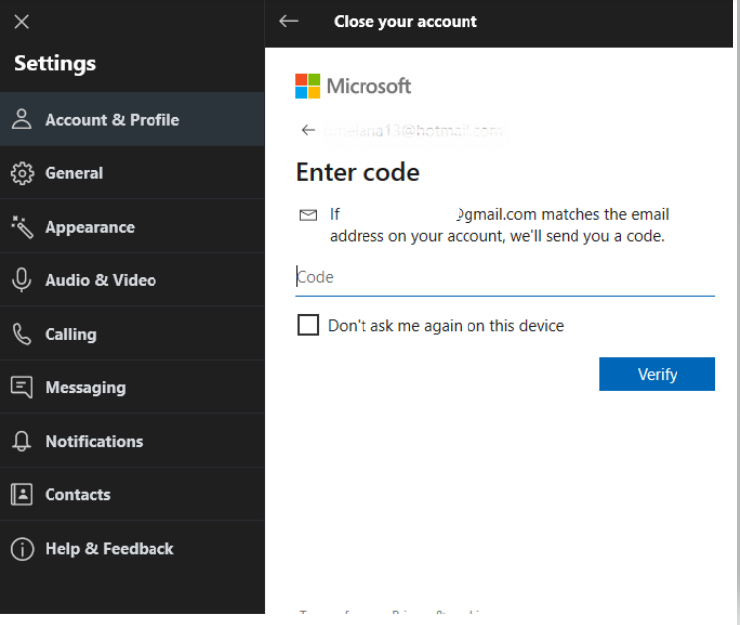The height and width of the screenshot is (625, 740).
Task: Click the bell icon for Notifications
Action: pos(22,441)
